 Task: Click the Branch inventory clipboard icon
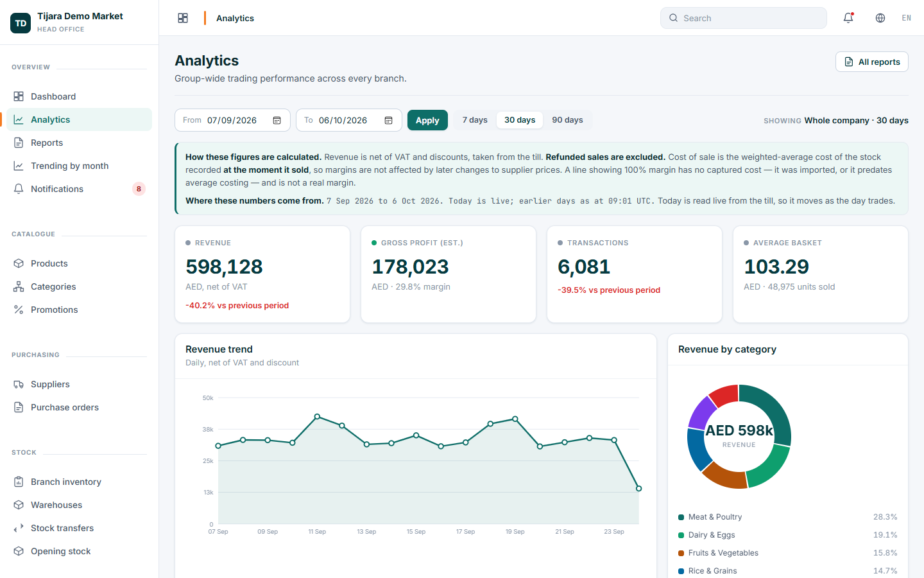19,482
